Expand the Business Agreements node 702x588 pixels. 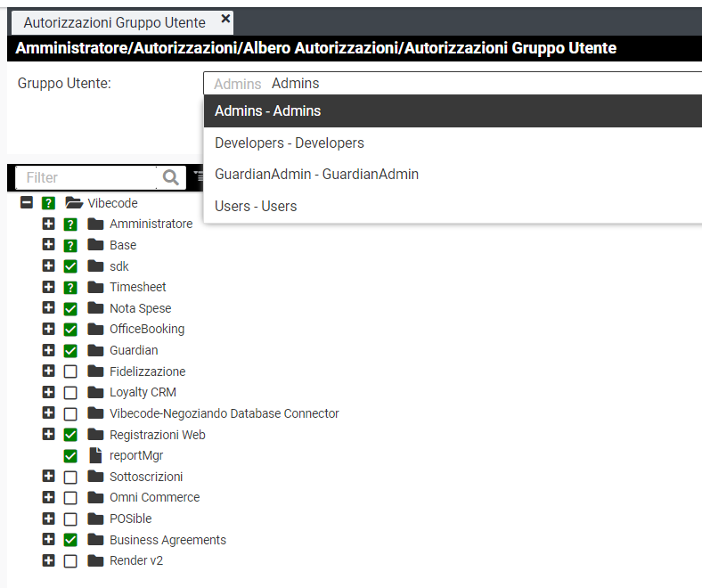49,540
